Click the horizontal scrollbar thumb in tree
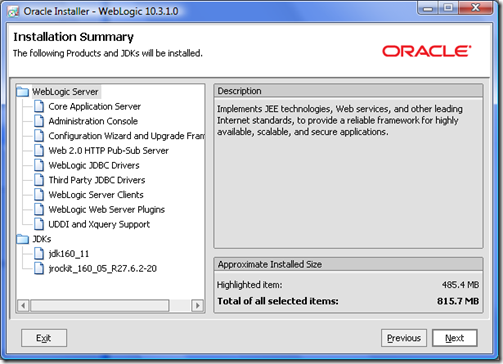 pyautogui.click(x=100, y=305)
